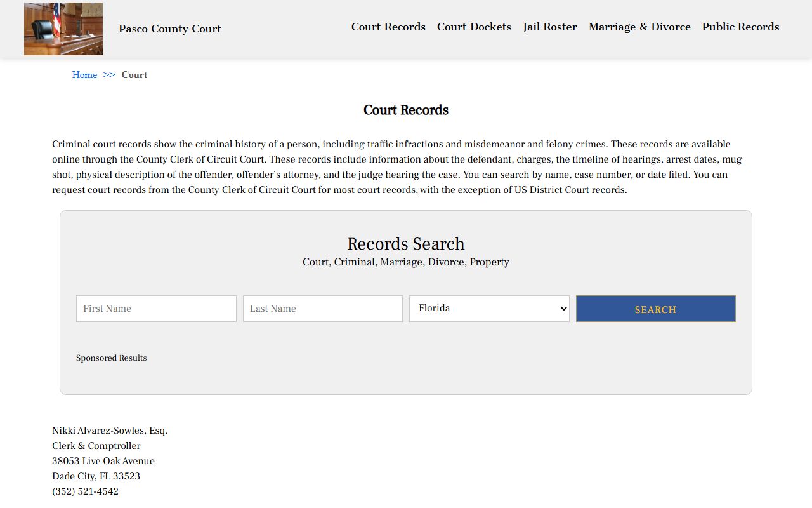Click the address 38053 Live Oak Avenue
The height and width of the screenshot is (508, 812).
pyautogui.click(x=103, y=461)
